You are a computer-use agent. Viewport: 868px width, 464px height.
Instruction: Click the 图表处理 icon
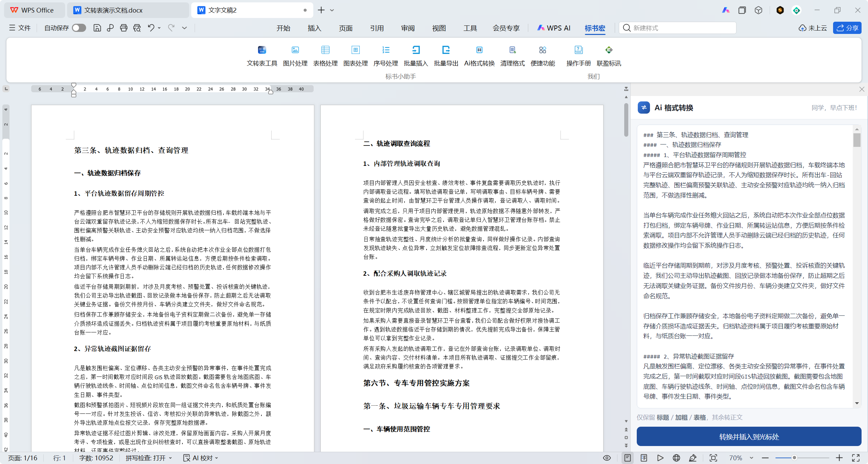tap(355, 50)
